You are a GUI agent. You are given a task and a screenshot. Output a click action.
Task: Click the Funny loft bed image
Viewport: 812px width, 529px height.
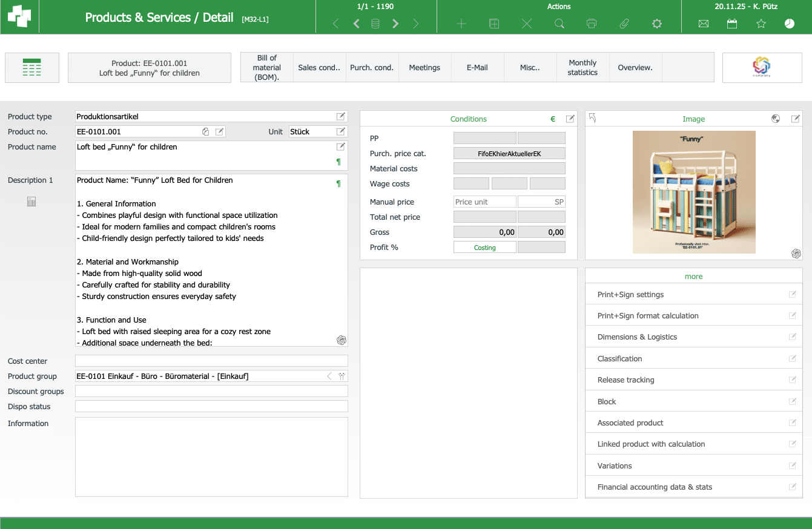[694, 192]
